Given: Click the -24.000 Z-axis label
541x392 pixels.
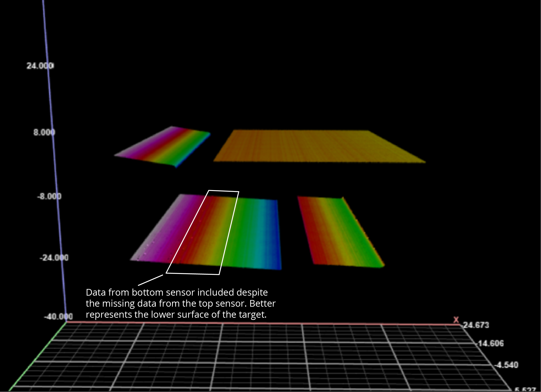Looking at the screenshot, I should [54, 258].
